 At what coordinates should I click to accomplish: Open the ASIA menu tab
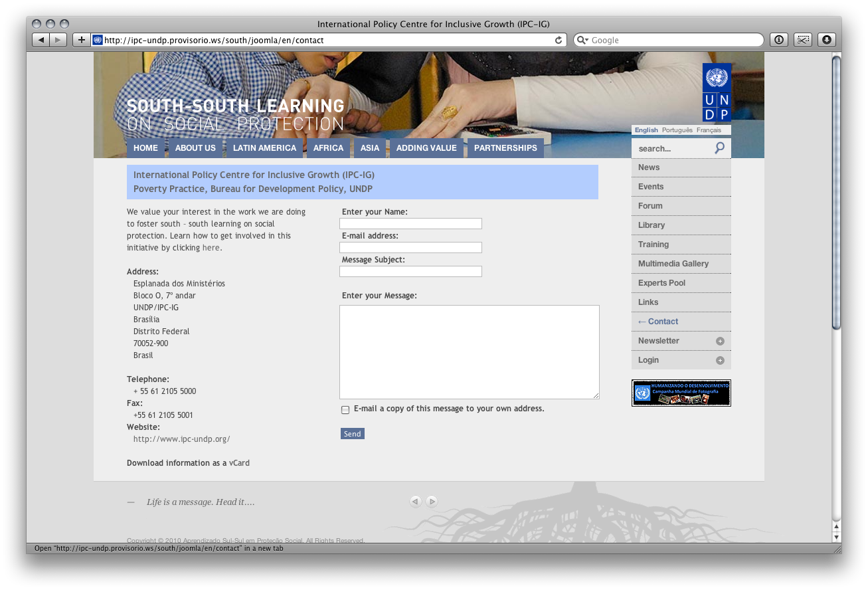click(370, 148)
